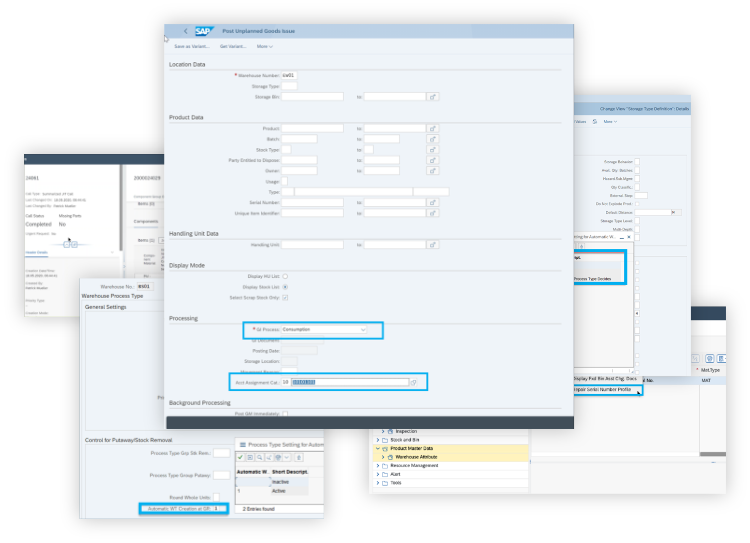Click the search icon in Process Type Setting popup
This screenshot has height=543, width=750.
tap(260, 457)
